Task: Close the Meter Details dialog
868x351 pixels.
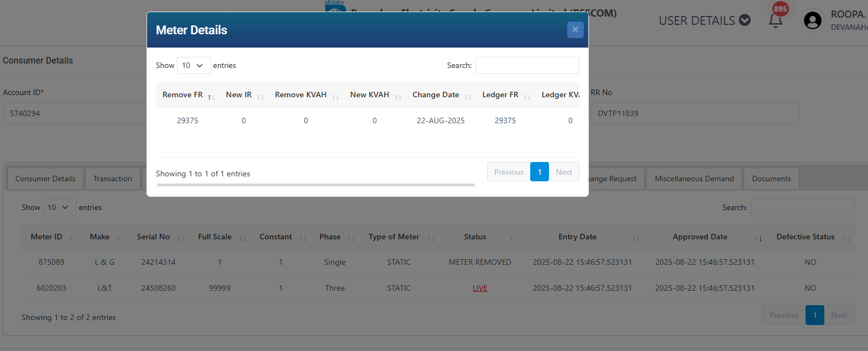Action: [x=575, y=30]
